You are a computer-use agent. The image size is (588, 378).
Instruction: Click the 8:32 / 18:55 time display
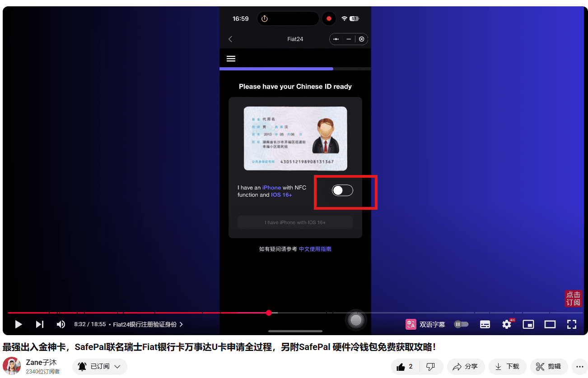pos(90,324)
